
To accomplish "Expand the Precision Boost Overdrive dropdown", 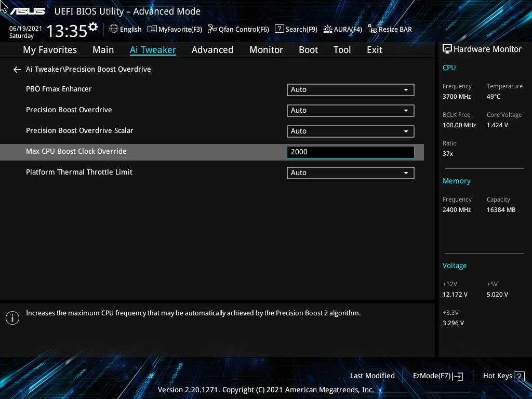I will tap(350, 110).
